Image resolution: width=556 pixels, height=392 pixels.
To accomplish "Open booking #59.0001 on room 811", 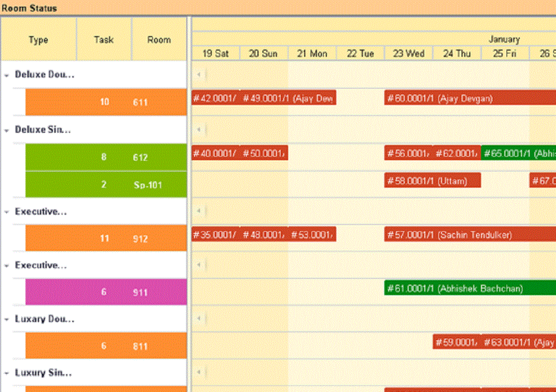I will (457, 342).
